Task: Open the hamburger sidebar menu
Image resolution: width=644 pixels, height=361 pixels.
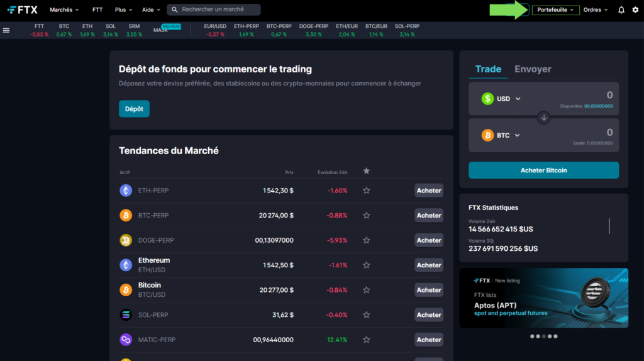Action: pos(6,30)
